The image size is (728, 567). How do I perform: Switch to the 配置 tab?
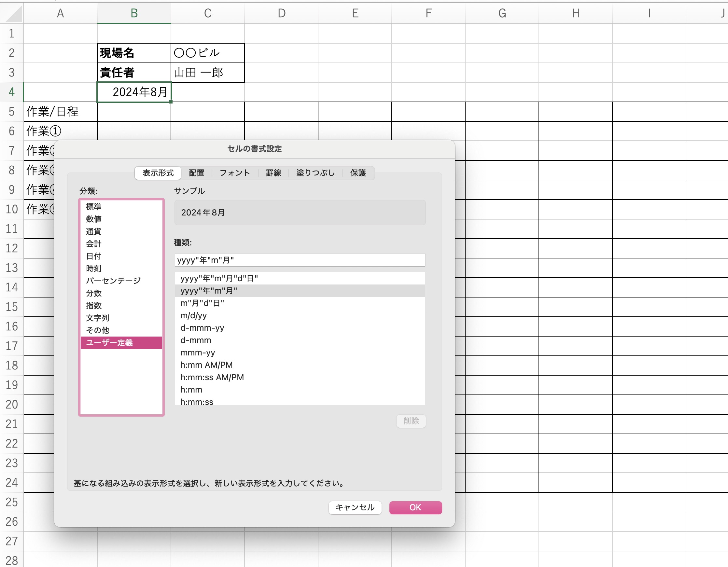[196, 173]
